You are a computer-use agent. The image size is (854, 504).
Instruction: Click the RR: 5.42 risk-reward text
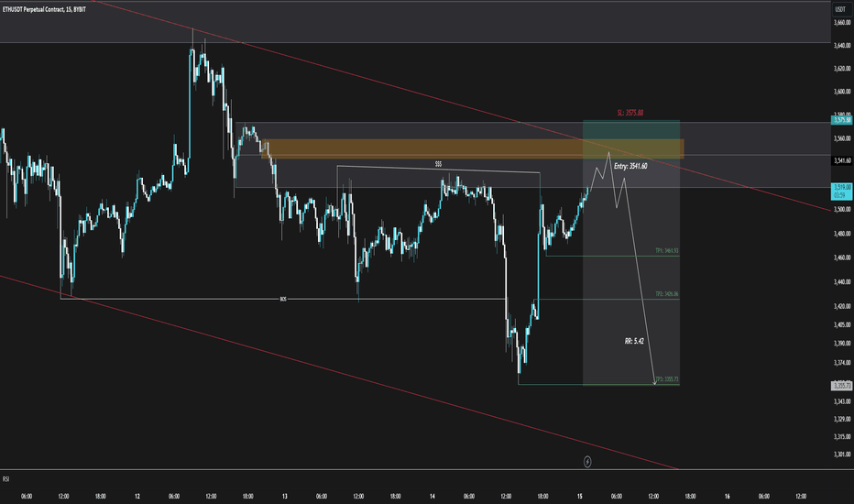[634, 341]
